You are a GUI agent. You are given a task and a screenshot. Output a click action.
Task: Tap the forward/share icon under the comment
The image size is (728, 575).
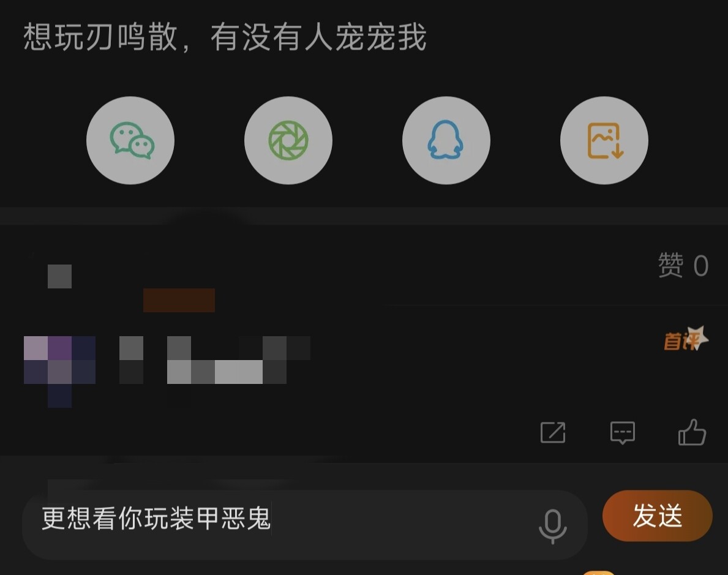pyautogui.click(x=553, y=432)
